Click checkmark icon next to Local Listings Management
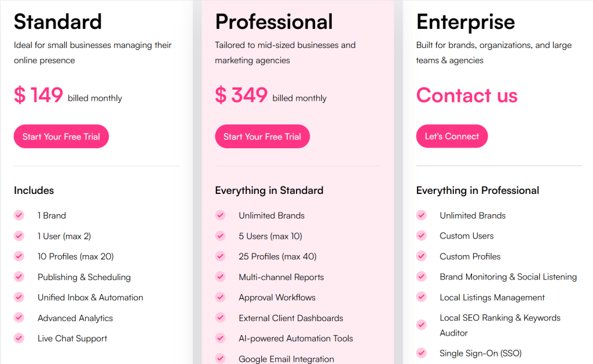593x364 pixels. 421,297
